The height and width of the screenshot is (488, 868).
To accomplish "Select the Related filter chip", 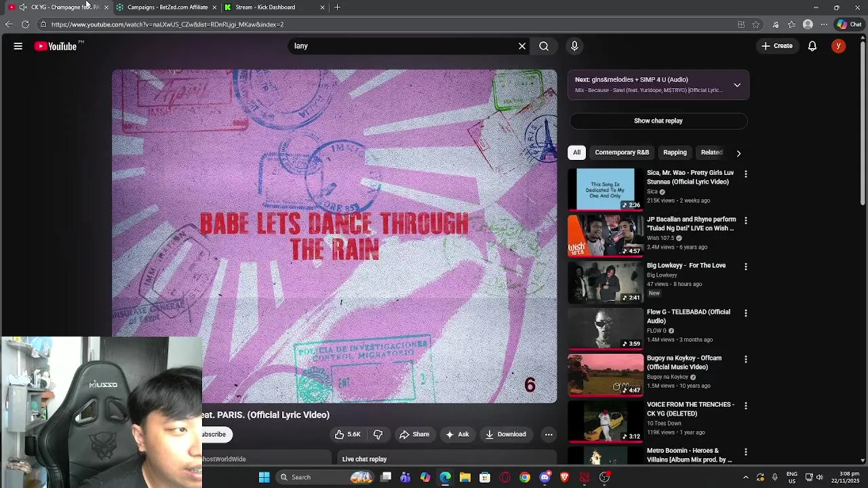I will [711, 152].
